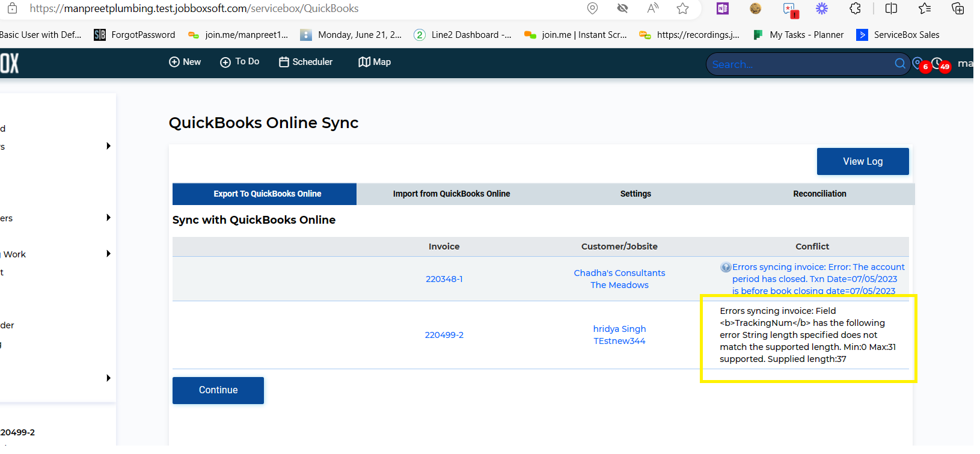Click the browser address bar URL

(194, 8)
